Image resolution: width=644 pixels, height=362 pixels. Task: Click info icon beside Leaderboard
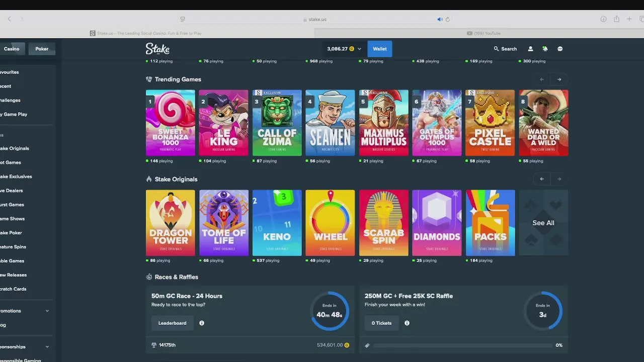202,323
